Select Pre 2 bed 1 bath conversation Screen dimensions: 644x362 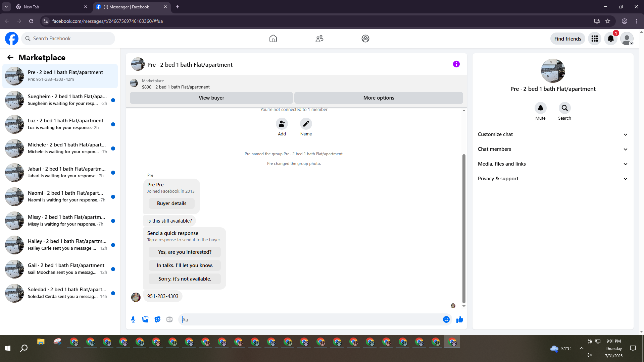pos(60,76)
